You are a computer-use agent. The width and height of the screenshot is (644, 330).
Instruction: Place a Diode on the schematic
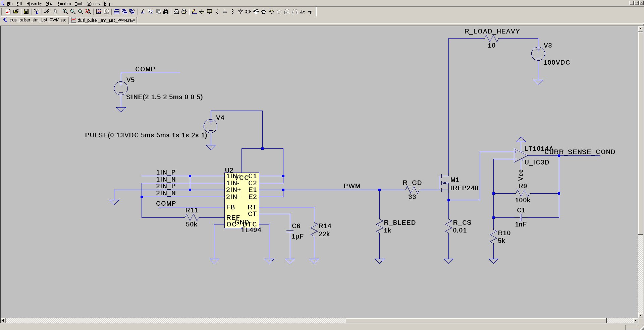[240, 12]
